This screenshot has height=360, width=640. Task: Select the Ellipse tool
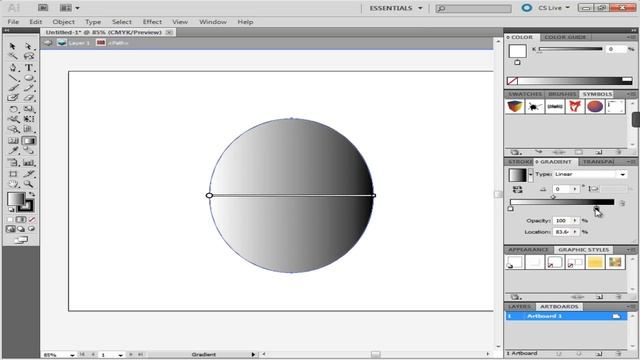(x=28, y=78)
